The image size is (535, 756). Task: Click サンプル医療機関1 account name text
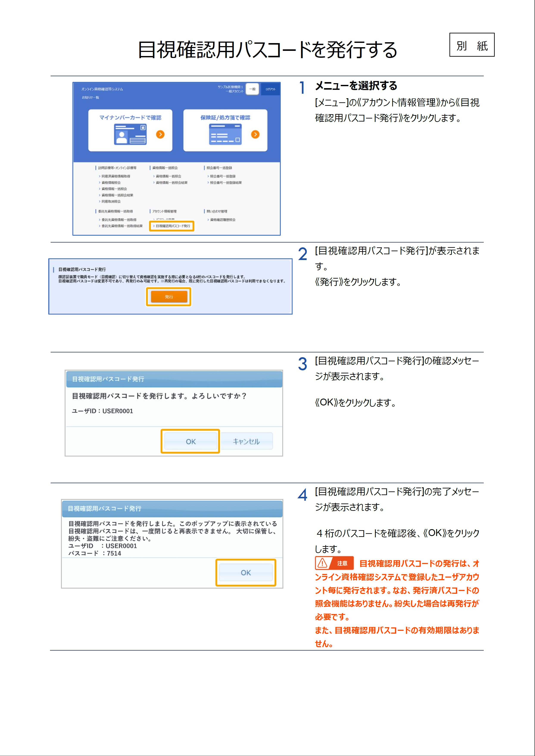pos(230,87)
